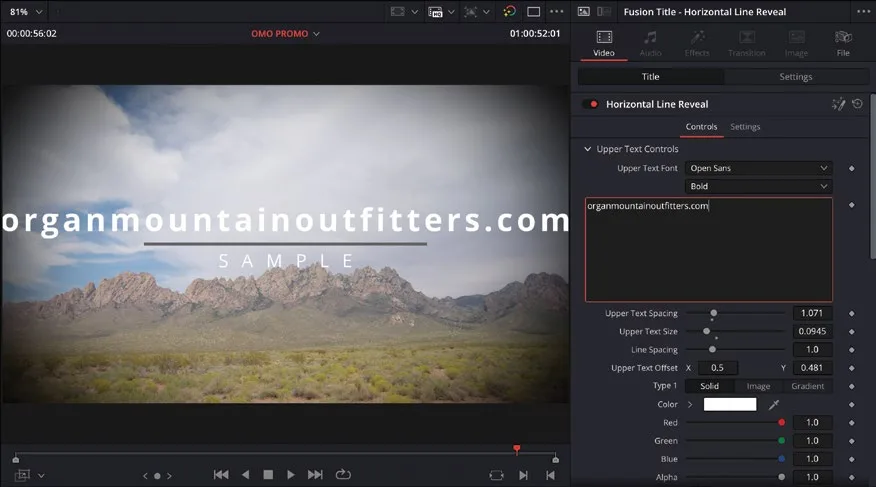Toggle loop playback
The width and height of the screenshot is (876, 487).
343,475
